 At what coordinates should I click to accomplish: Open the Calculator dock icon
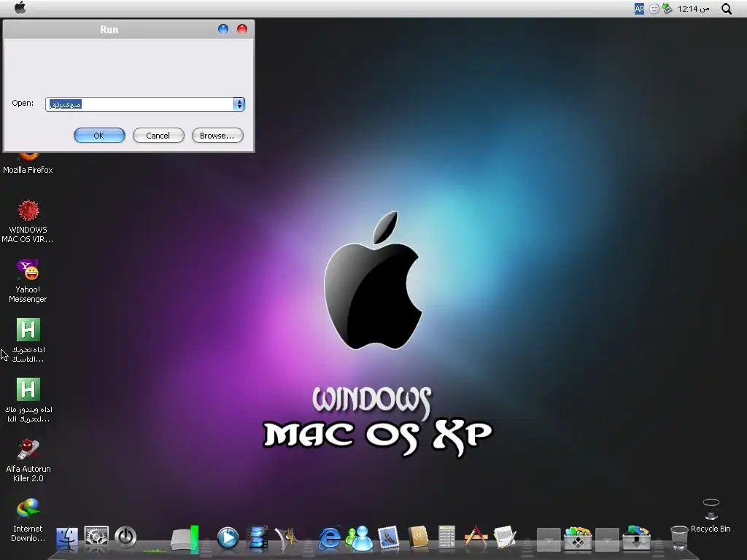(x=447, y=537)
